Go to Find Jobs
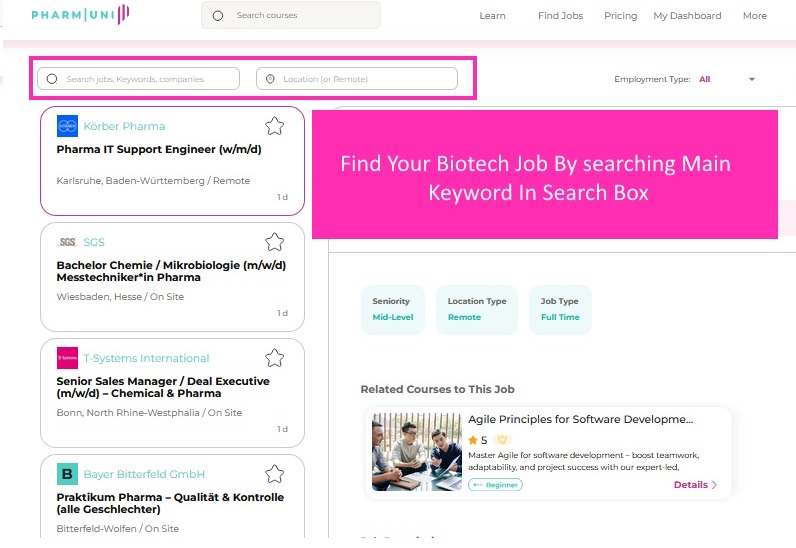The width and height of the screenshot is (796, 548). (x=560, y=16)
